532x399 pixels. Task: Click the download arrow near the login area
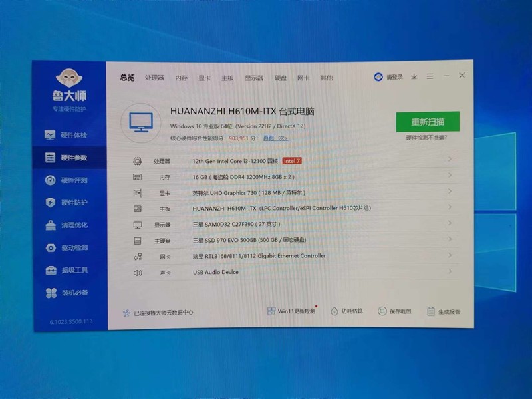tap(414, 76)
